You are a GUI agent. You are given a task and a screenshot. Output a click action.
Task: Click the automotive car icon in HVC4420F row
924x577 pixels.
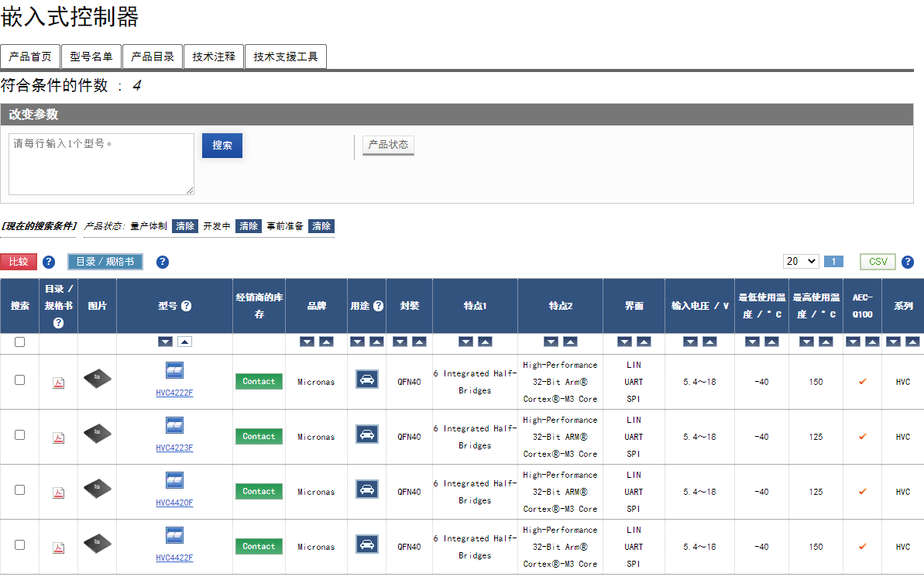pyautogui.click(x=366, y=489)
